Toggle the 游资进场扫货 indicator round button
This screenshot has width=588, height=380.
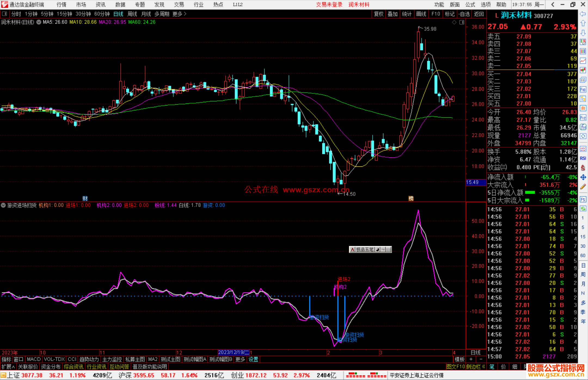point(3,205)
